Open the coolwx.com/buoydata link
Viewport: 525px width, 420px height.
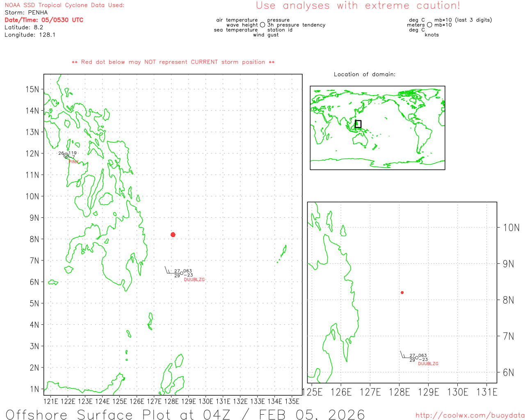[470, 415]
